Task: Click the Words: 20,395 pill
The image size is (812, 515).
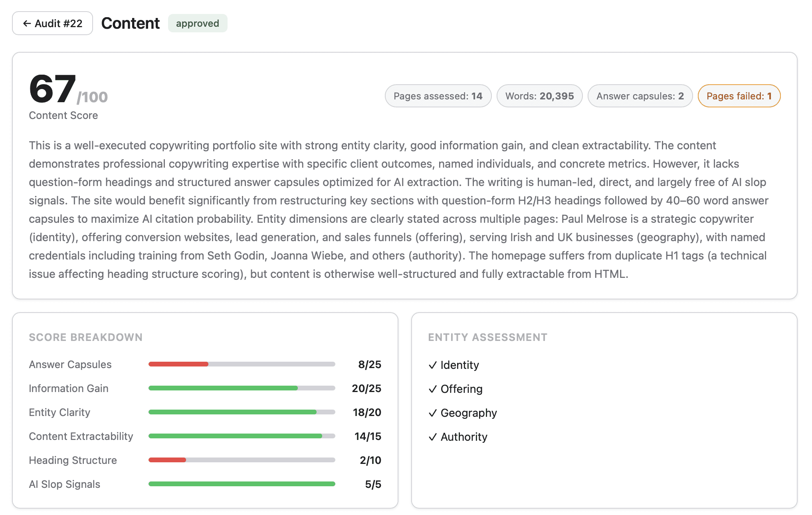Action: point(539,96)
